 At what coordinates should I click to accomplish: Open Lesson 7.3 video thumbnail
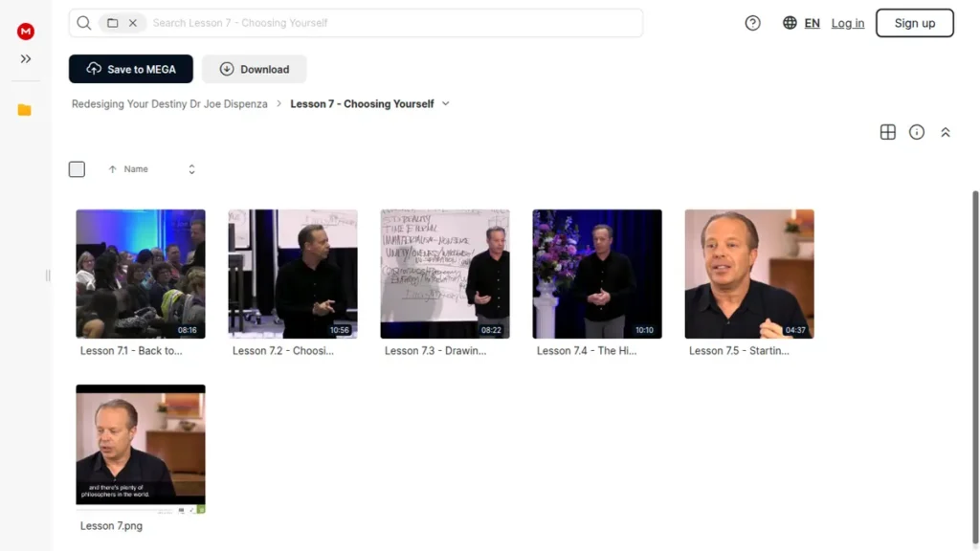click(445, 274)
